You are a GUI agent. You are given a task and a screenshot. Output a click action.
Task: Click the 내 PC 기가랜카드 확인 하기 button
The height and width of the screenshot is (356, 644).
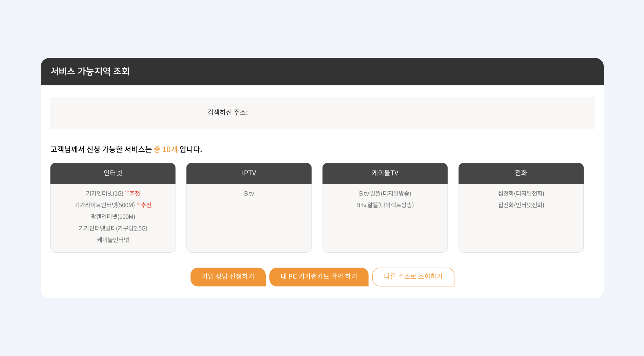(x=319, y=277)
